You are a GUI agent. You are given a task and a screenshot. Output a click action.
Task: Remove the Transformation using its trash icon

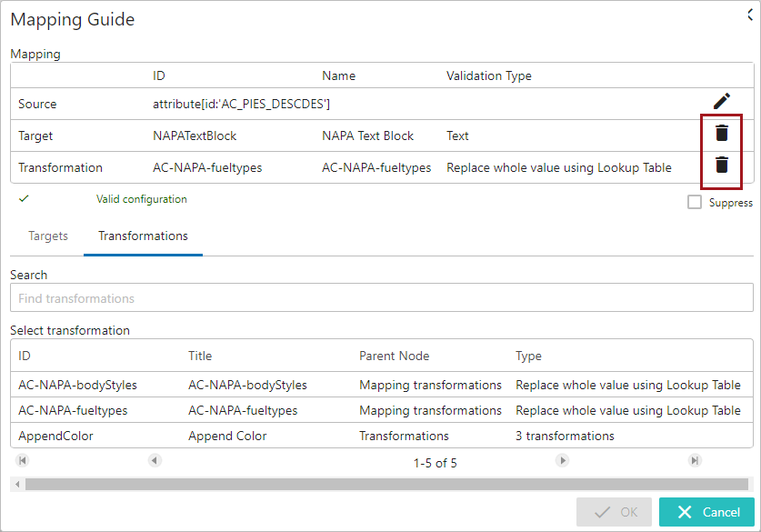[721, 165]
